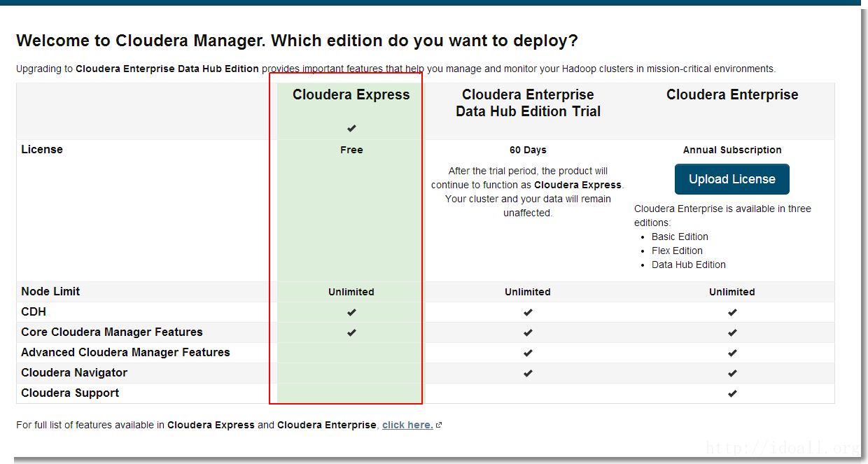This screenshot has width=868, height=464.
Task: Click the selected checkmark under Cloudera Express header
Action: click(351, 128)
